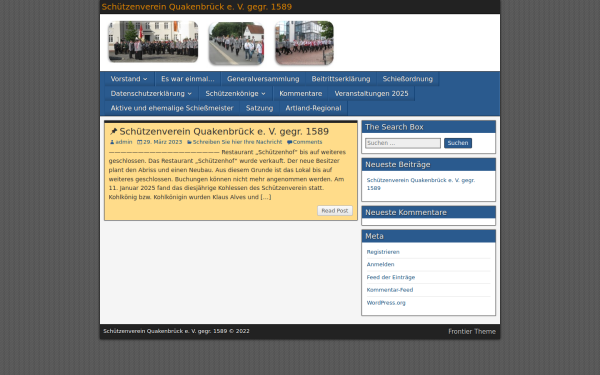Click header photo of assembly before building
Image resolution: width=600 pixels, height=375 pixels.
[153, 42]
